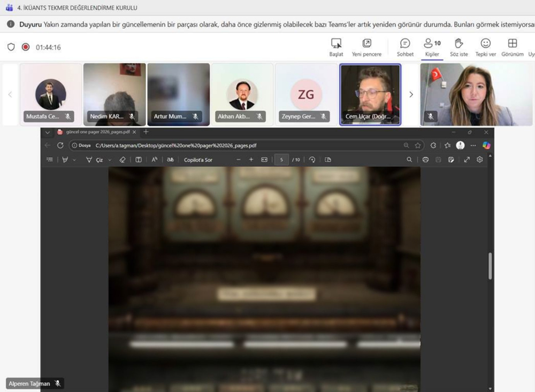Raise hand with Söz iste

(x=458, y=47)
